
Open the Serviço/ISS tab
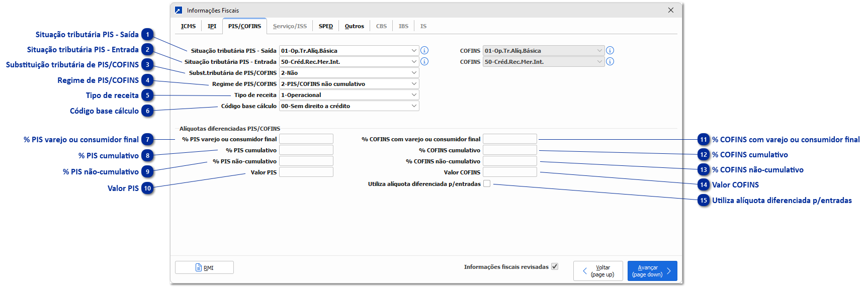290,26
